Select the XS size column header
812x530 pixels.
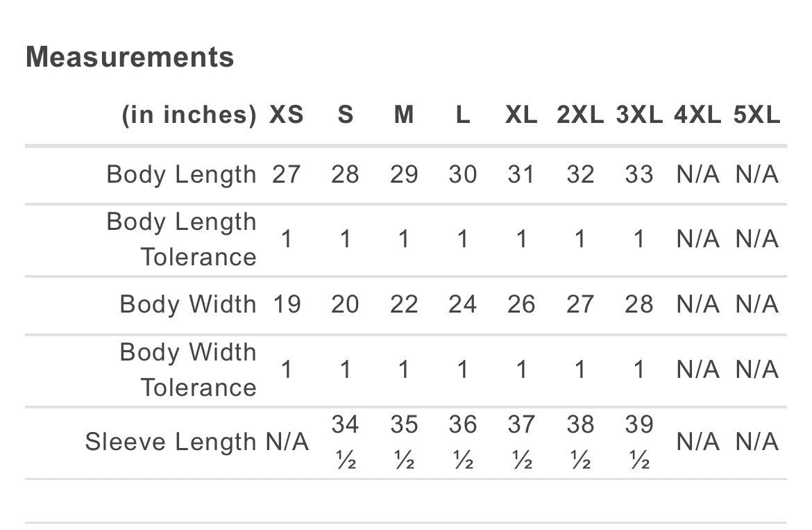pyautogui.click(x=287, y=115)
